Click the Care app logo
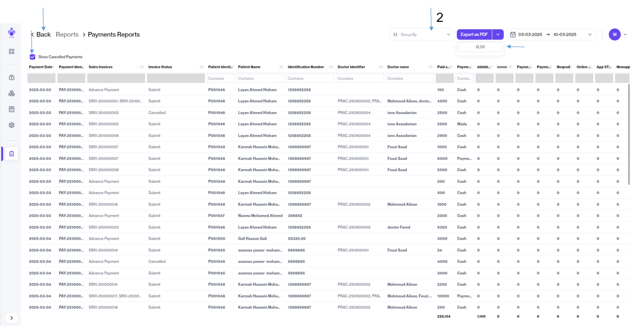Image resolution: width=644 pixels, height=331 pixels. pyautogui.click(x=11, y=32)
